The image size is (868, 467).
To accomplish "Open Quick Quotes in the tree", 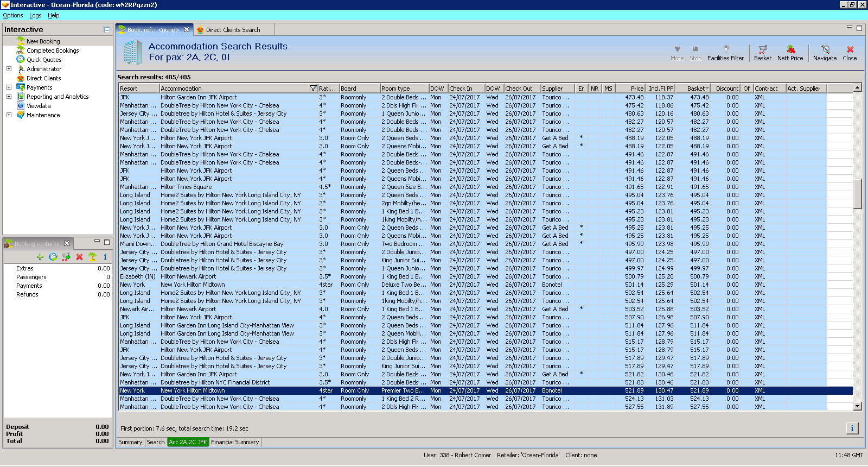I will coord(44,60).
